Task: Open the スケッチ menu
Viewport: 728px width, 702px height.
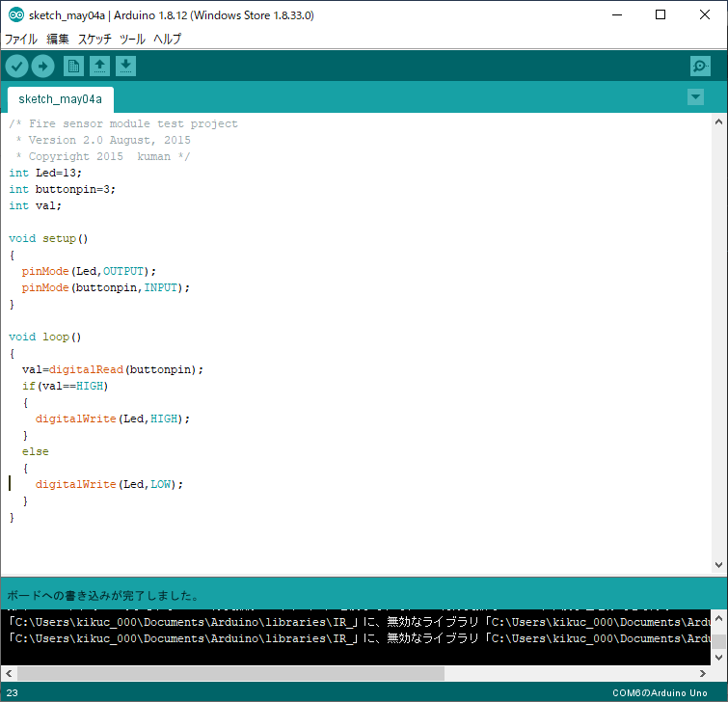Action: [94, 40]
